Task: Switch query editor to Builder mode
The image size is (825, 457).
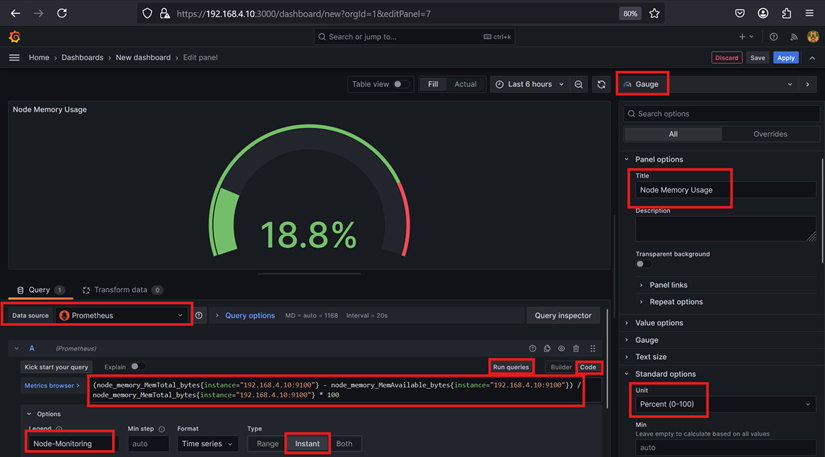Action: click(560, 367)
